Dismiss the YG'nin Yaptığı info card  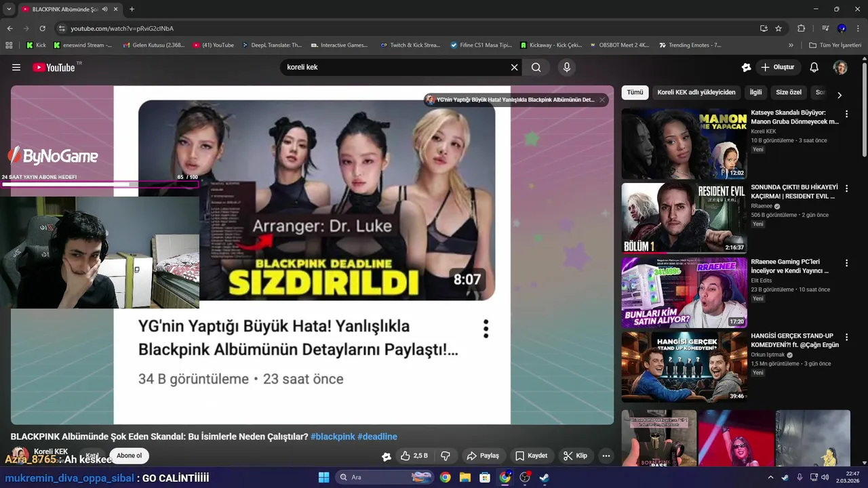pyautogui.click(x=601, y=100)
